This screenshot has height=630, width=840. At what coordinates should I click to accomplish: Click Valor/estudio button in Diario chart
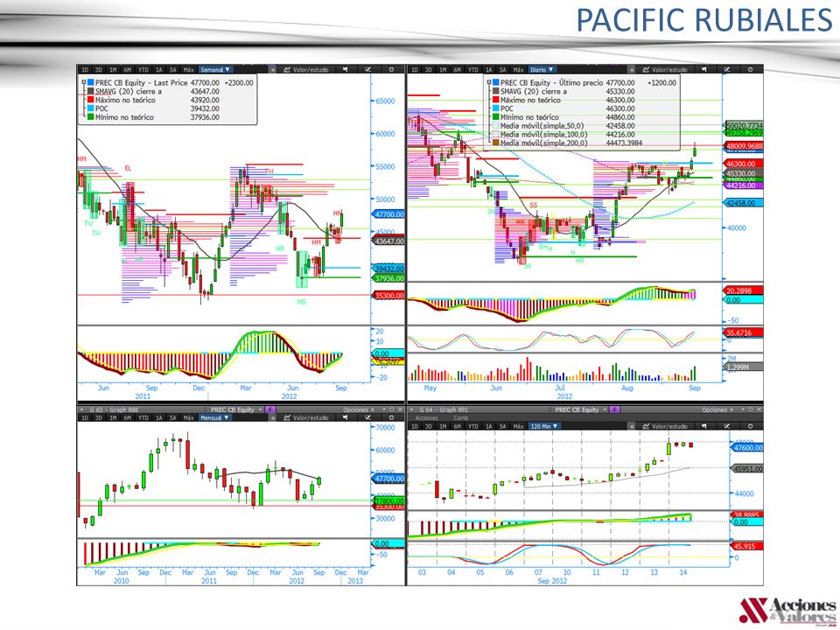click(665, 70)
